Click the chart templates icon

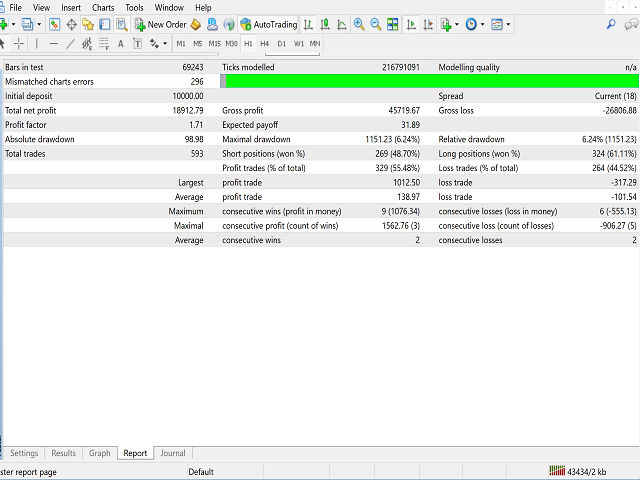tap(497, 24)
